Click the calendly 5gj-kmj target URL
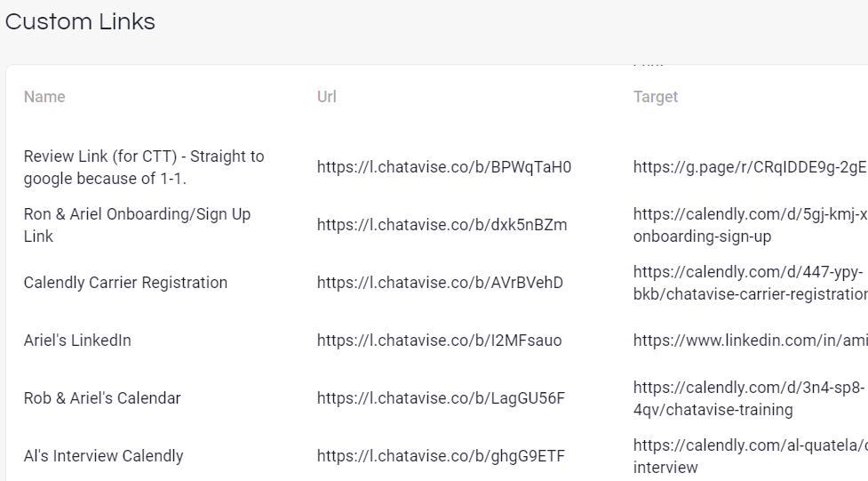Viewport: 868px width, 481px height. click(751, 225)
